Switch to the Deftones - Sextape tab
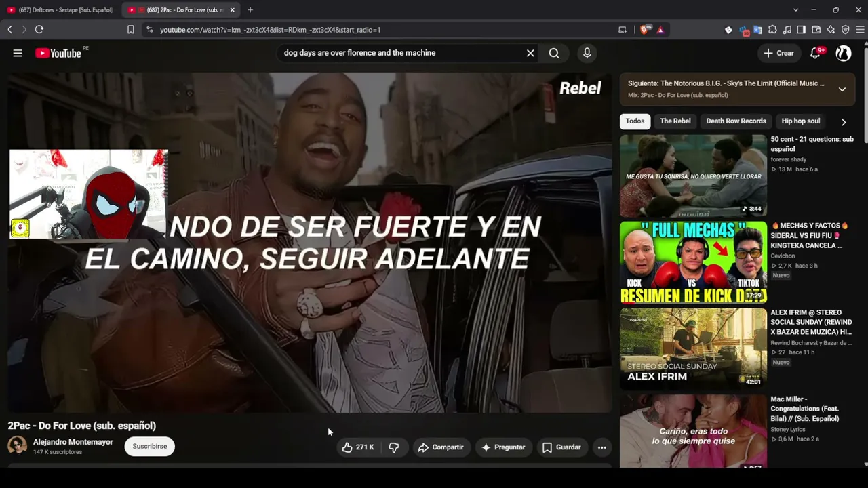Screen dimensions: 868x488 pos(60,10)
